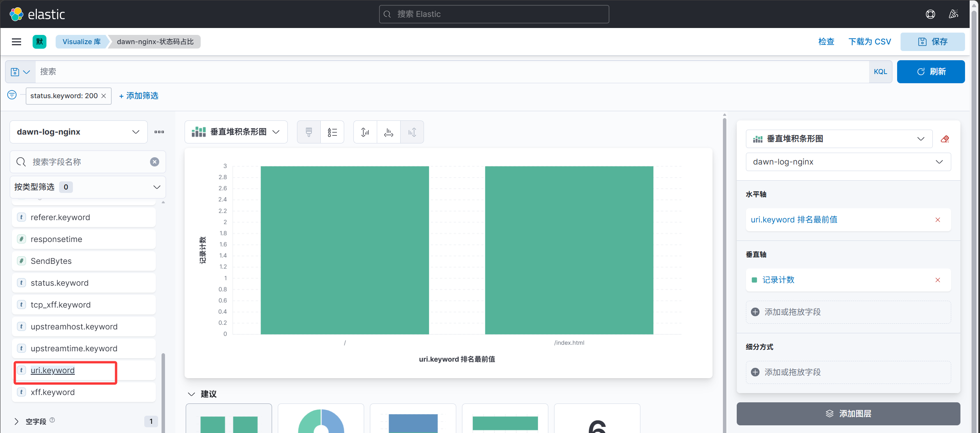Go to Visualize 库 breadcrumb
The width and height of the screenshot is (980, 433).
coord(81,42)
